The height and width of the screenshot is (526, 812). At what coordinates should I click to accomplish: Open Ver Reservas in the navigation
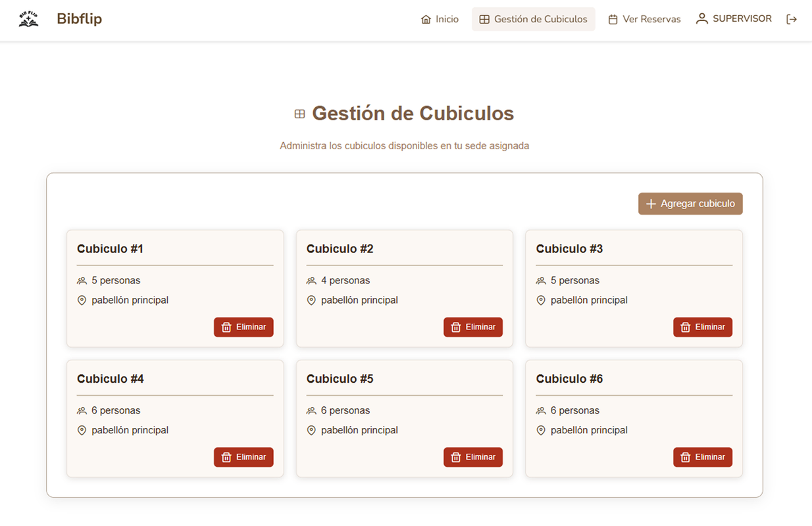tap(644, 19)
